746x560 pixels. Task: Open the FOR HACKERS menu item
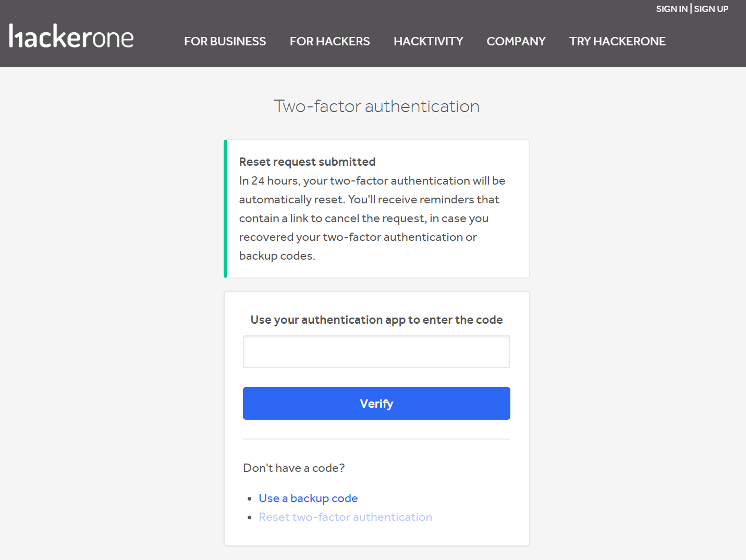coord(329,41)
